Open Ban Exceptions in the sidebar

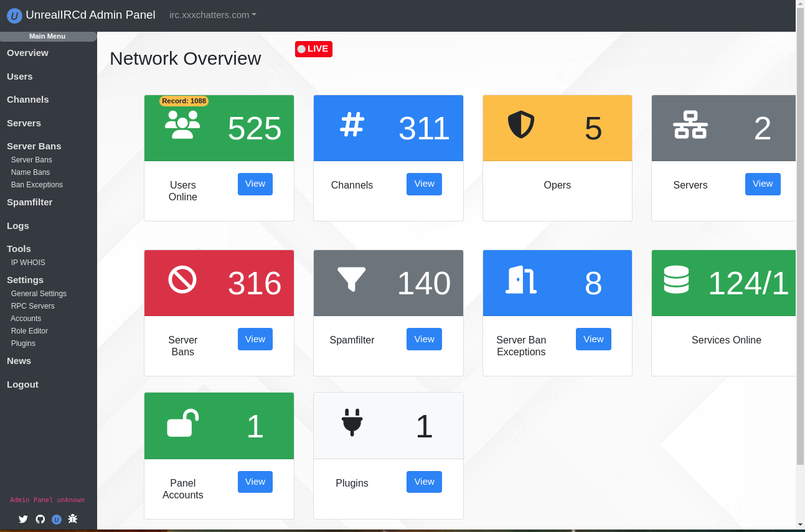37,185
